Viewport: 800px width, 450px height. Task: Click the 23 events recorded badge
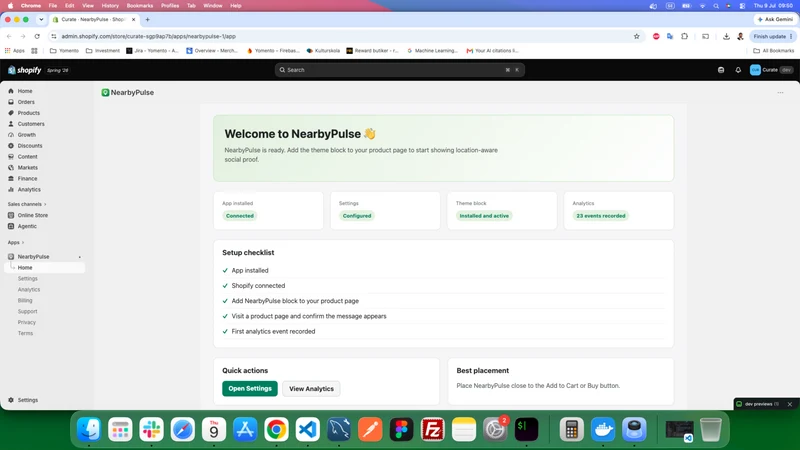[x=601, y=216]
